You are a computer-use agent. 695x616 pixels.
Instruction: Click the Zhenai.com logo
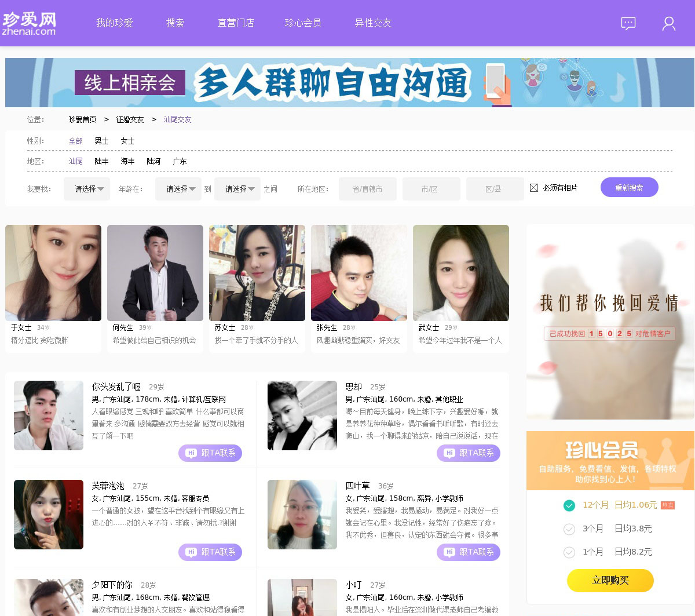[x=29, y=23]
